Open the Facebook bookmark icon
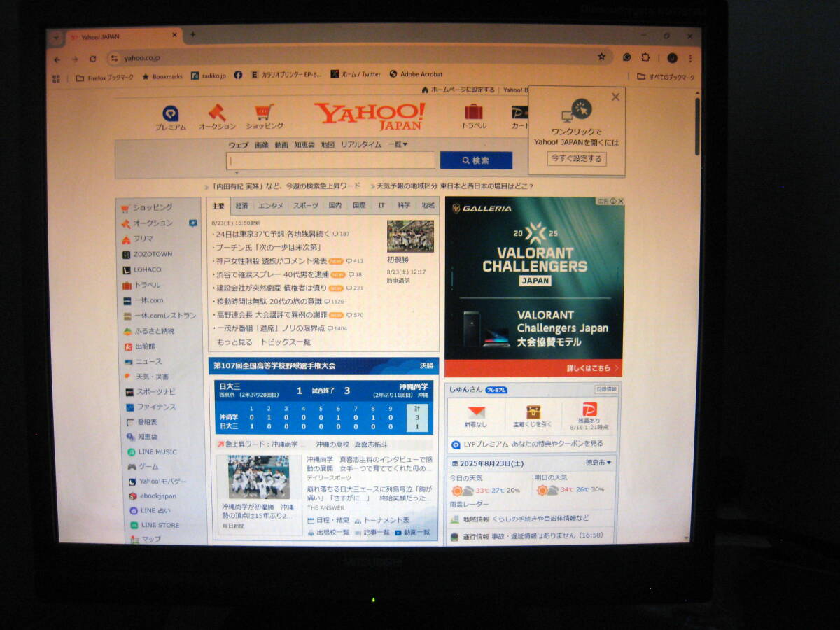This screenshot has height=630, width=840. point(239,75)
